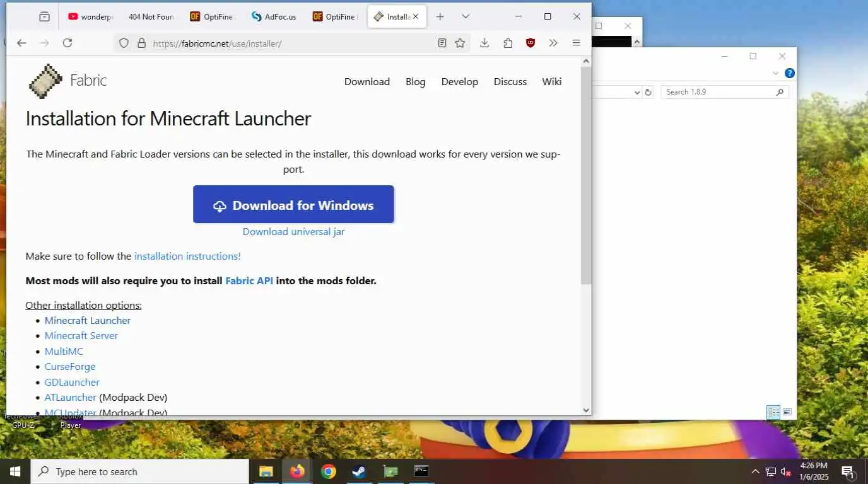Reload the Fabric installer page
The height and width of the screenshot is (484, 868).
[x=67, y=43]
